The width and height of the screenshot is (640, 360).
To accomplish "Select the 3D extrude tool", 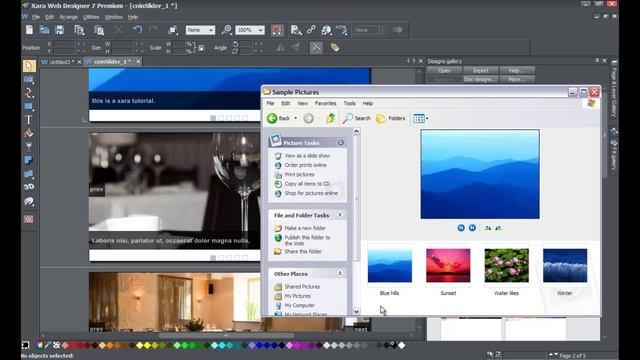I will [x=29, y=187].
